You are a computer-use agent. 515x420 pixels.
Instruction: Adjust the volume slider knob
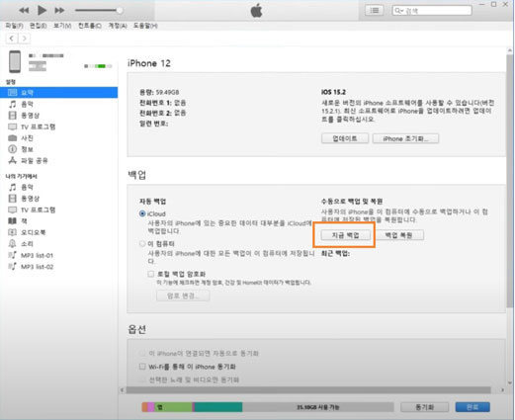[x=120, y=11]
